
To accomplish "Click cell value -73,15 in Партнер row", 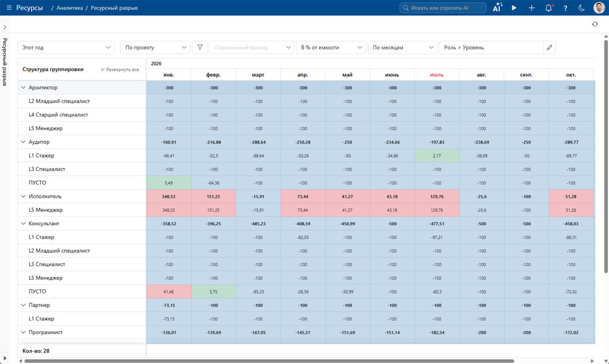I will [x=169, y=305].
